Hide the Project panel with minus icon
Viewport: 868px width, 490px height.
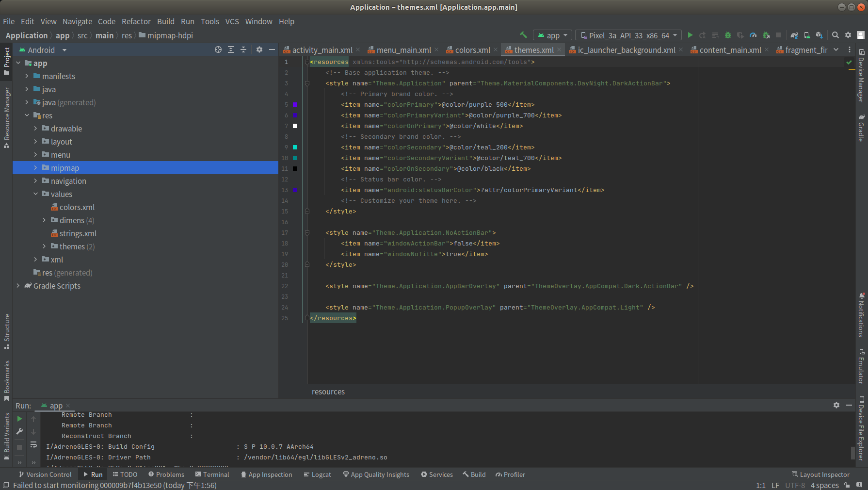click(x=272, y=49)
